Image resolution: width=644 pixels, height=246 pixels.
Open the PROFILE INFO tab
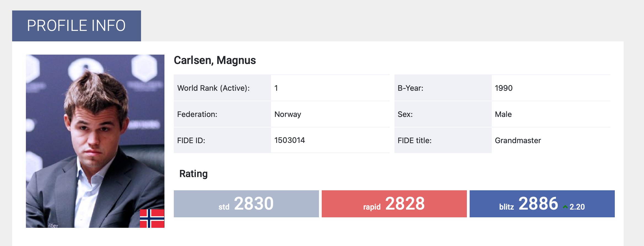pyautogui.click(x=77, y=26)
